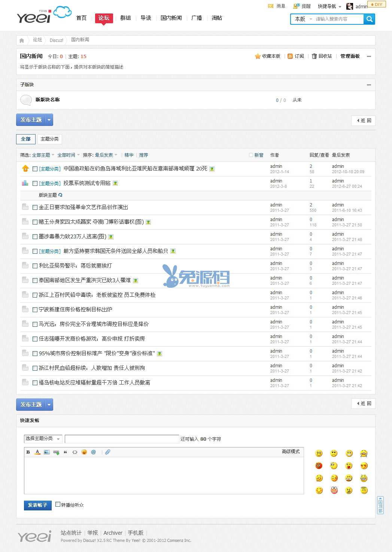Click the @ mention icon in editor

click(x=94, y=452)
